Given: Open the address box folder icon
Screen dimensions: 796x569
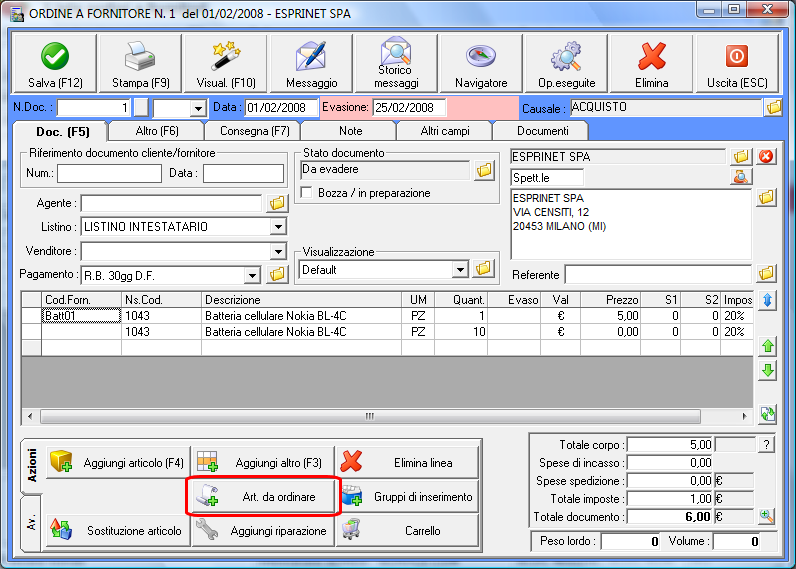Looking at the screenshot, I should [766, 197].
